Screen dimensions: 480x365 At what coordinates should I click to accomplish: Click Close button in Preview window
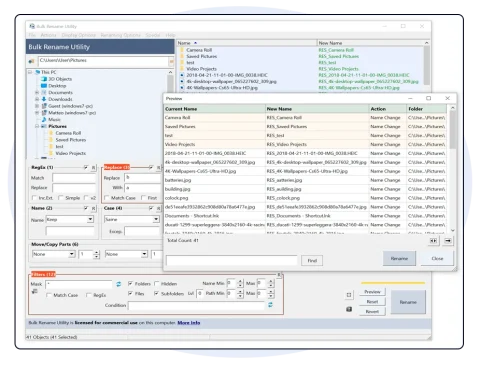437,258
